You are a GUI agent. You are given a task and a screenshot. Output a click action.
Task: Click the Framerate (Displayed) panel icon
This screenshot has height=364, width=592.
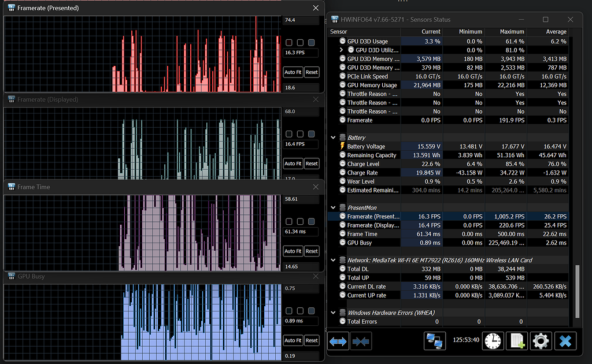pos(10,99)
